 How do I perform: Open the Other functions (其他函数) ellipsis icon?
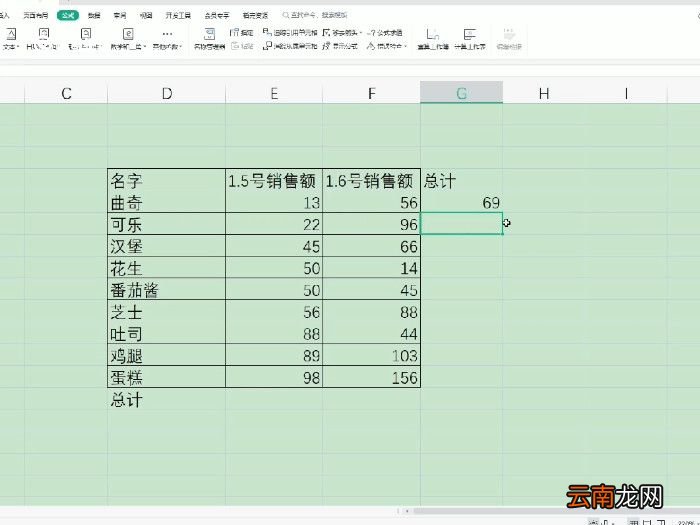click(167, 34)
